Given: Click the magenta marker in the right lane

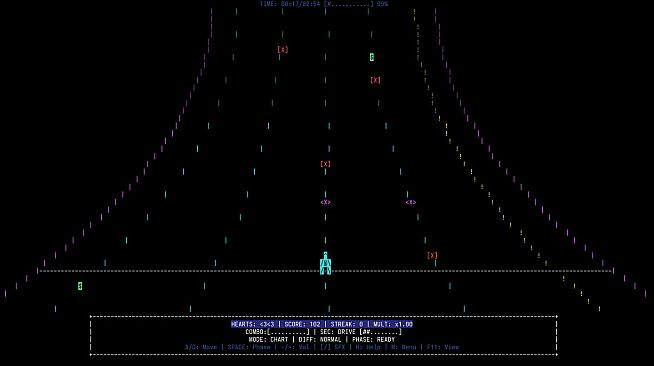Looking at the screenshot, I should coord(411,202).
